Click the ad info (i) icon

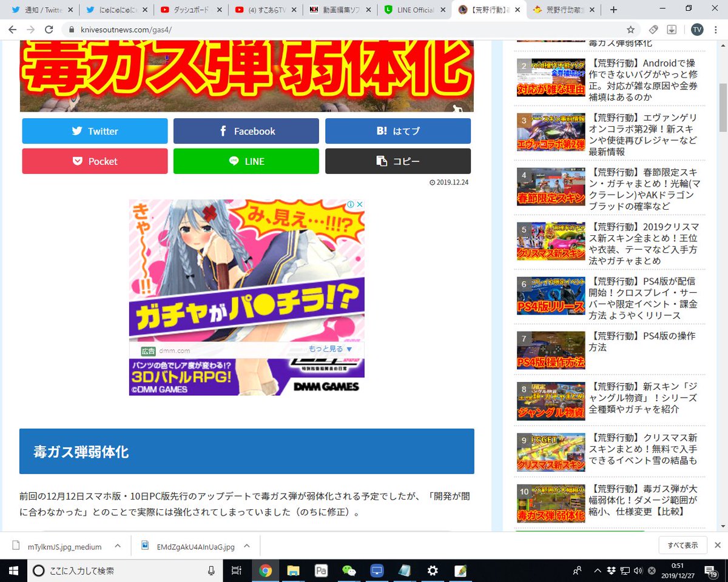tap(350, 204)
